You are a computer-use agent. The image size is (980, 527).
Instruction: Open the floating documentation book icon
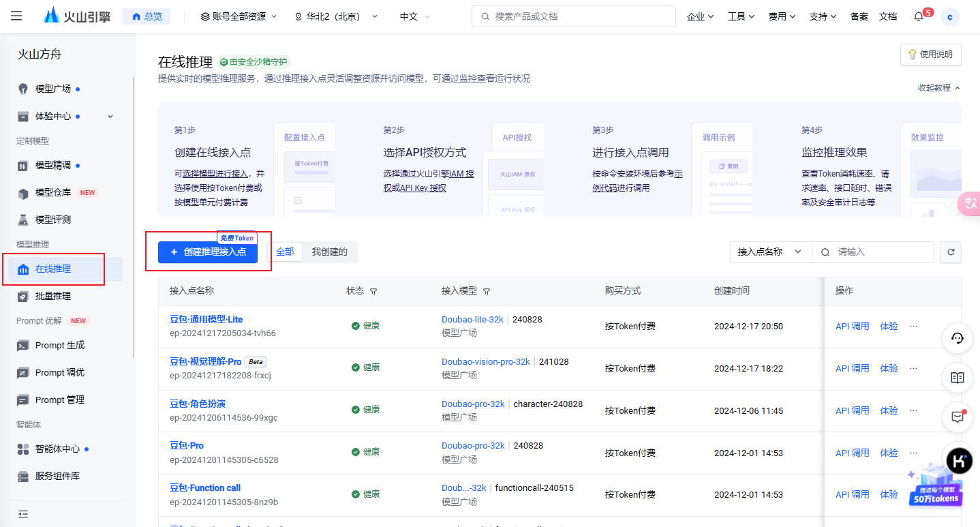(x=958, y=378)
